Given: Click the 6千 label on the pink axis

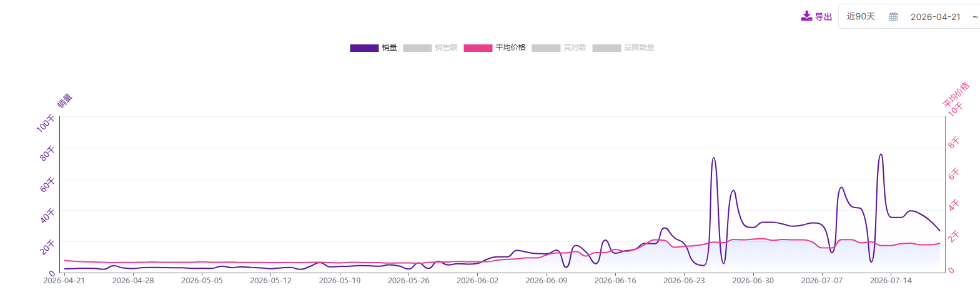Looking at the screenshot, I should pos(954,174).
